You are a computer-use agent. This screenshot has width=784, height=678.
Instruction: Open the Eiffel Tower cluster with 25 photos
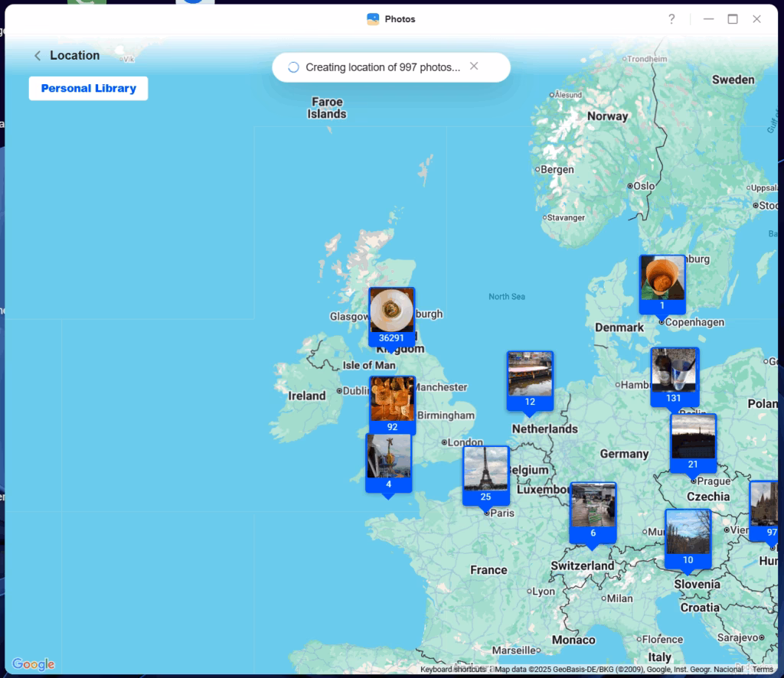coord(485,473)
